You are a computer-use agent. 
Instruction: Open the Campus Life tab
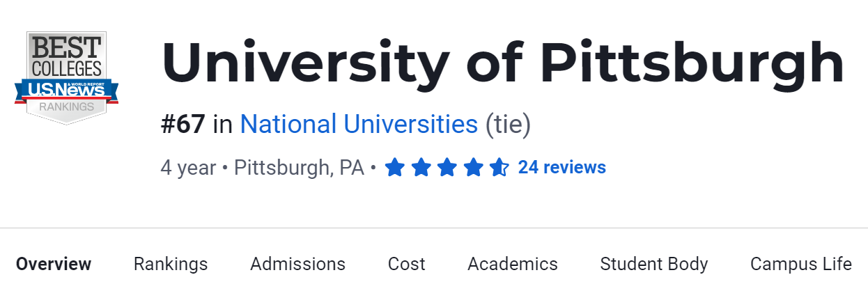pyautogui.click(x=800, y=265)
